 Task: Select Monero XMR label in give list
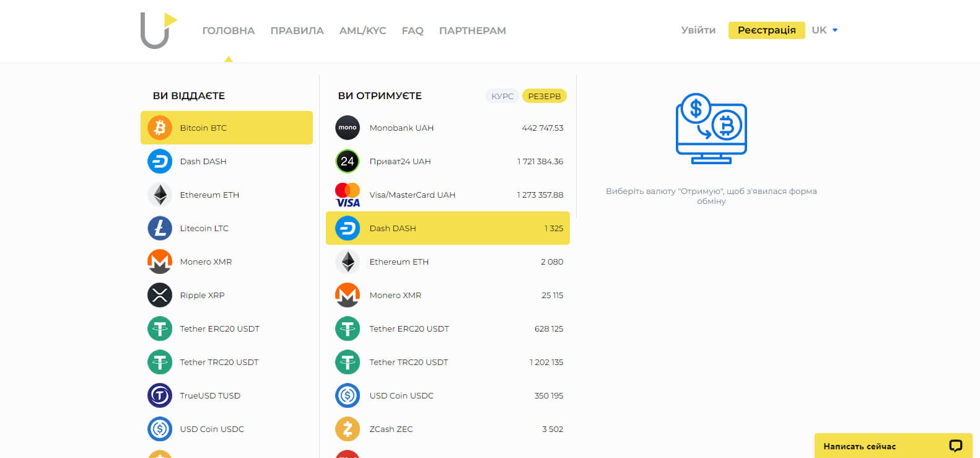click(x=206, y=262)
